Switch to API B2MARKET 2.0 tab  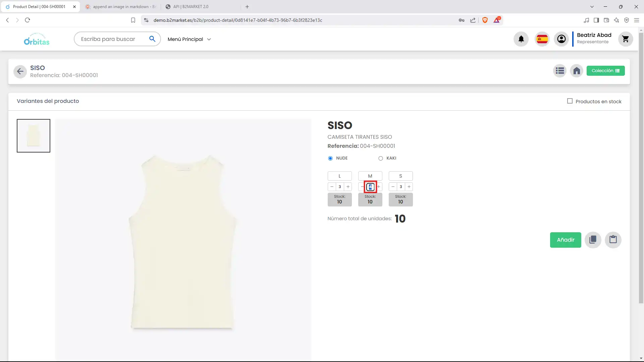tap(191, 7)
